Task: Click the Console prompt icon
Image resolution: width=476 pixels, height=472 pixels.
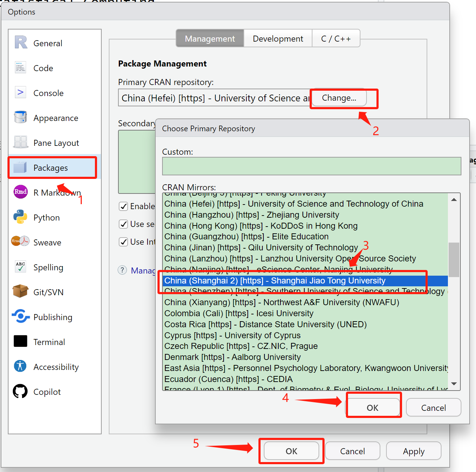Action: (21, 92)
